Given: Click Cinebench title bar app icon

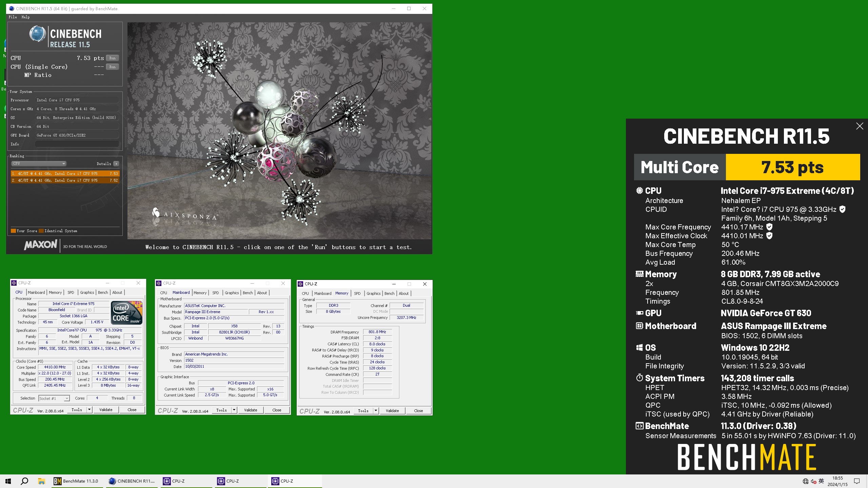Looking at the screenshot, I should (x=12, y=8).
